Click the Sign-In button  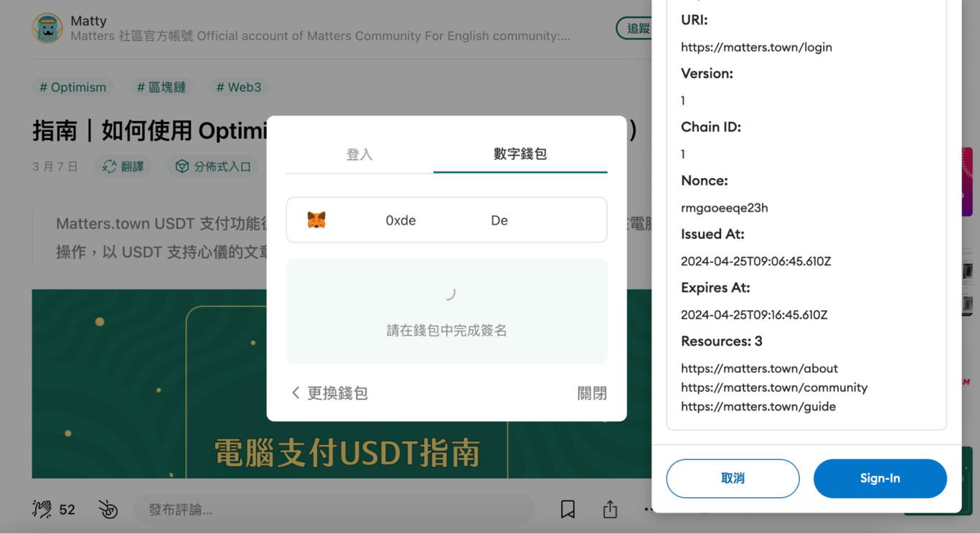[x=880, y=479]
